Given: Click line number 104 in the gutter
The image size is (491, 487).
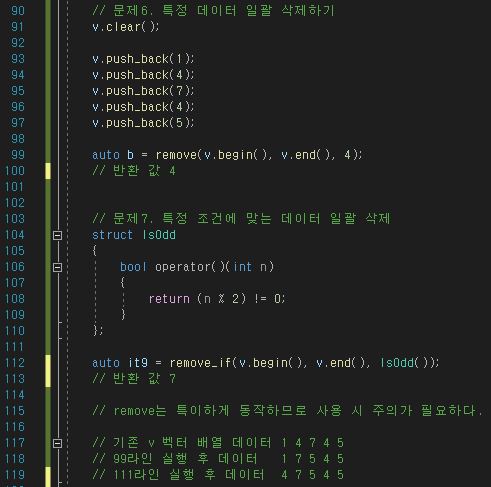Looking at the screenshot, I should click(x=15, y=235).
